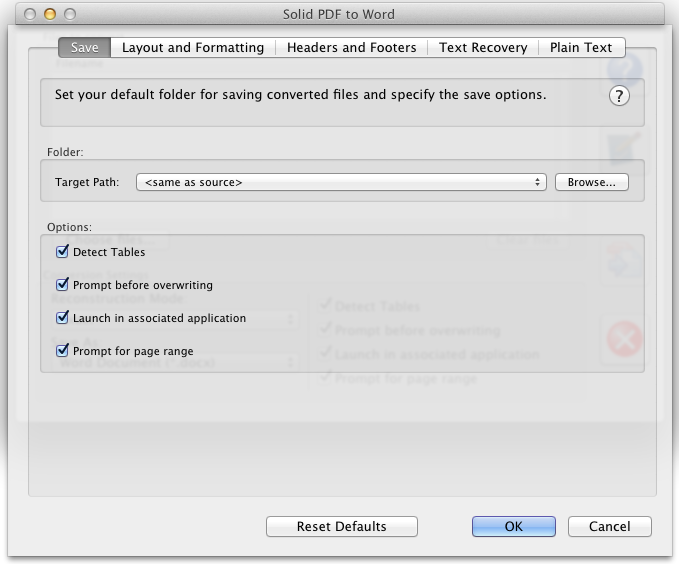Click the default folder description text
This screenshot has height=564, width=679.
[x=300, y=95]
